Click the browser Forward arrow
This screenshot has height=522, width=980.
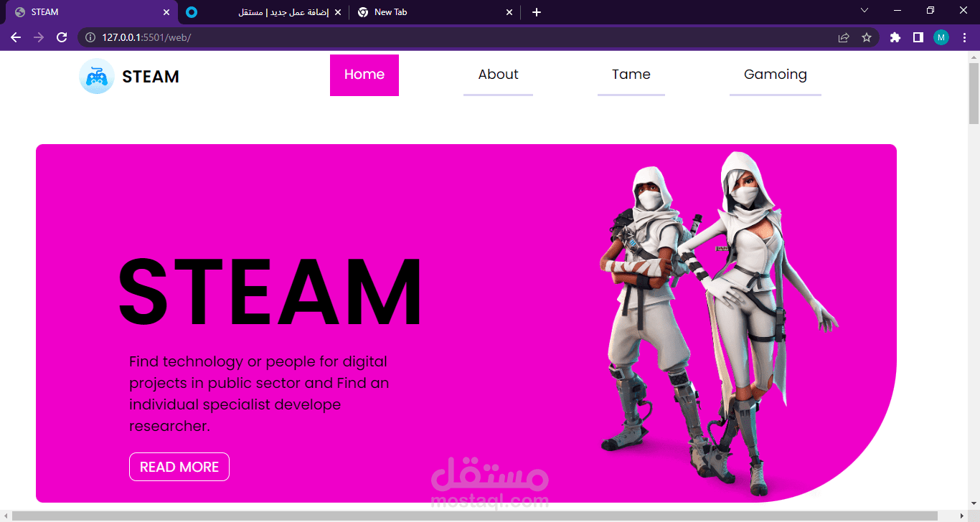(x=39, y=37)
